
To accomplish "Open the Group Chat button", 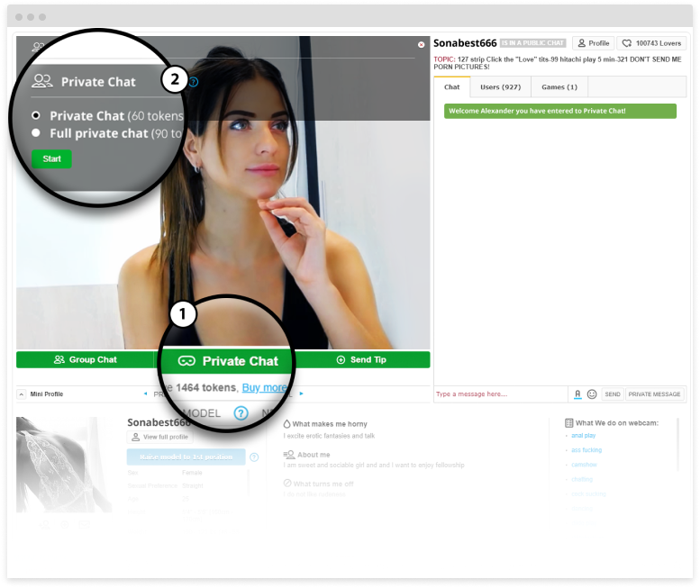I will pos(86,359).
